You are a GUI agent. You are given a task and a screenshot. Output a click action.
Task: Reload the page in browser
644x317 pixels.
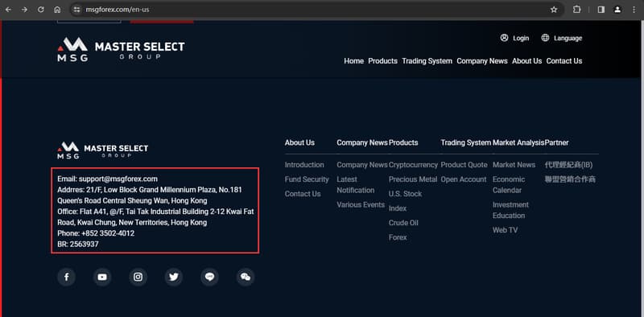coord(41,10)
